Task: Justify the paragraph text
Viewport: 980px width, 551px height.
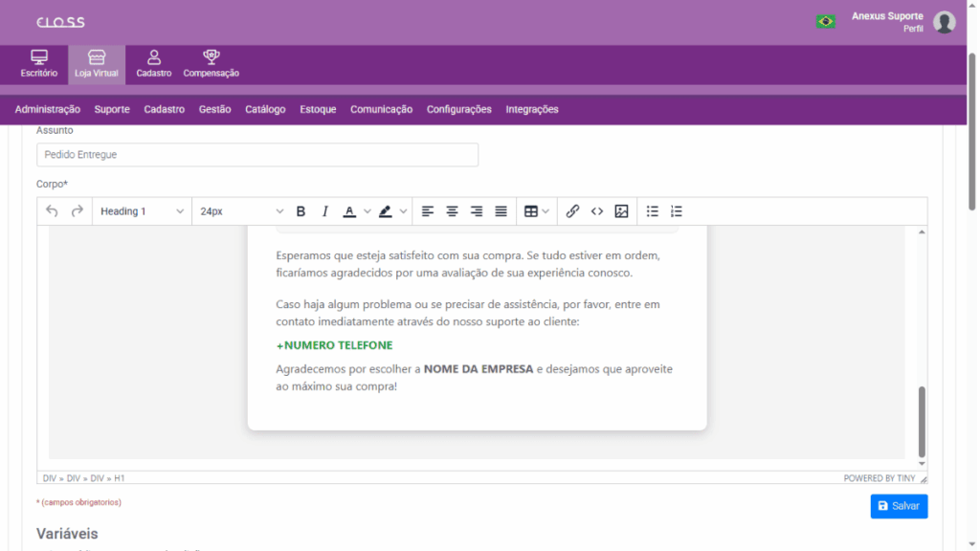Action: coord(501,211)
